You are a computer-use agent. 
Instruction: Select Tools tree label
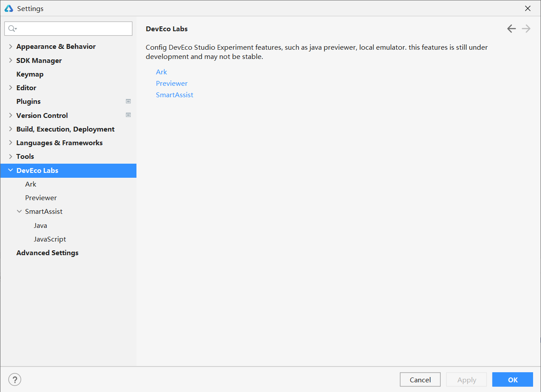point(25,157)
